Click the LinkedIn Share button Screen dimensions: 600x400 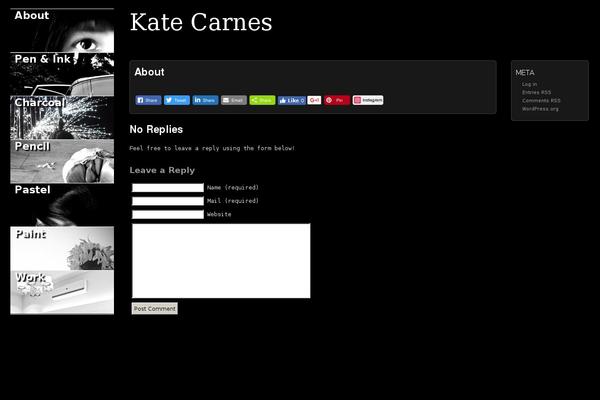pyautogui.click(x=205, y=100)
